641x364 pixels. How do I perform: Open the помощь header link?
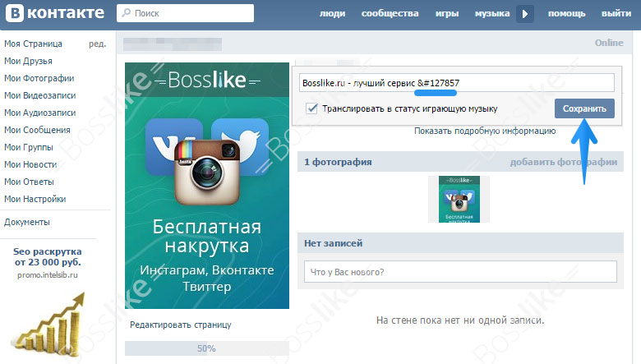click(x=566, y=13)
